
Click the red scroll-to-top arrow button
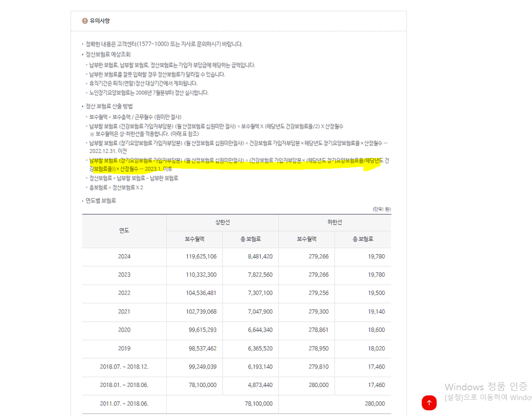429,403
